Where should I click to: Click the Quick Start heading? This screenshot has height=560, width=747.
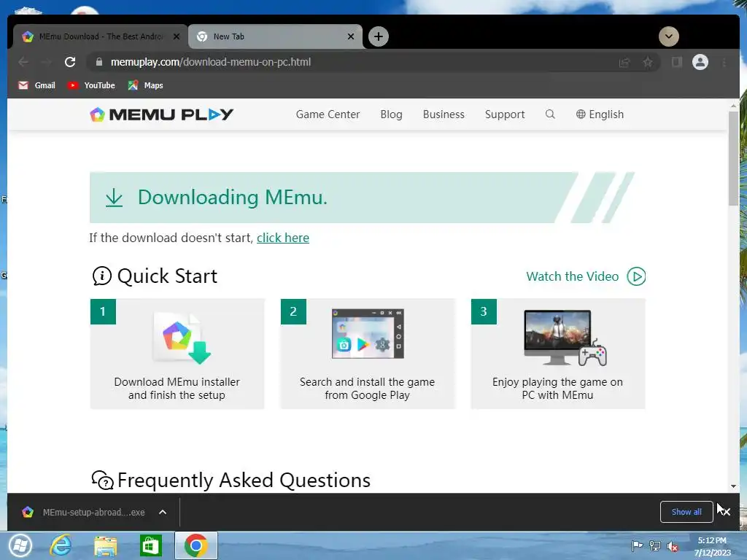tap(167, 276)
